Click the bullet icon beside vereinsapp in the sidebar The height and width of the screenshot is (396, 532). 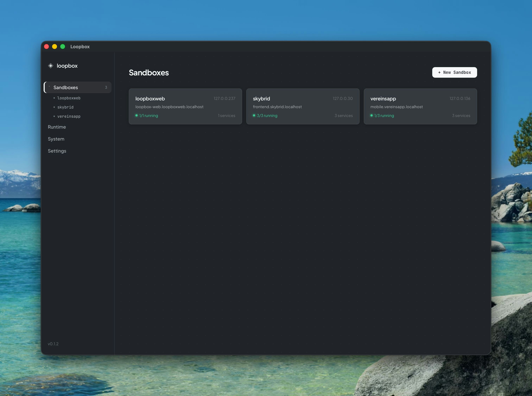(54, 116)
